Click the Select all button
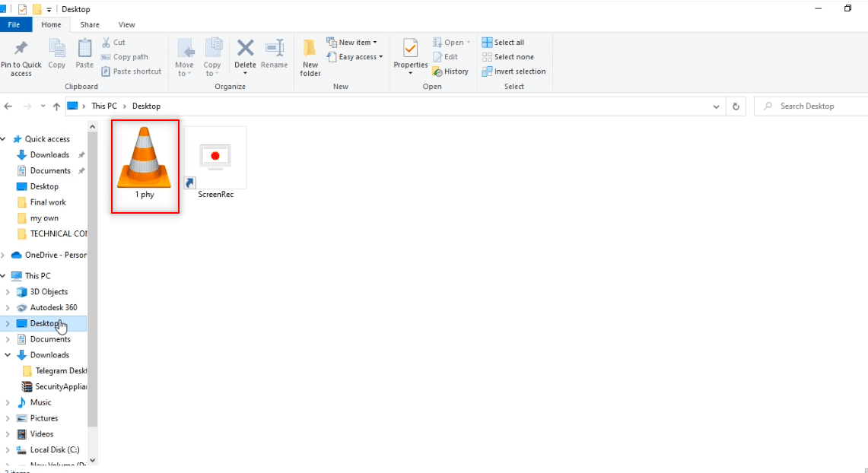Screen dimensions: 868x473 coord(502,43)
